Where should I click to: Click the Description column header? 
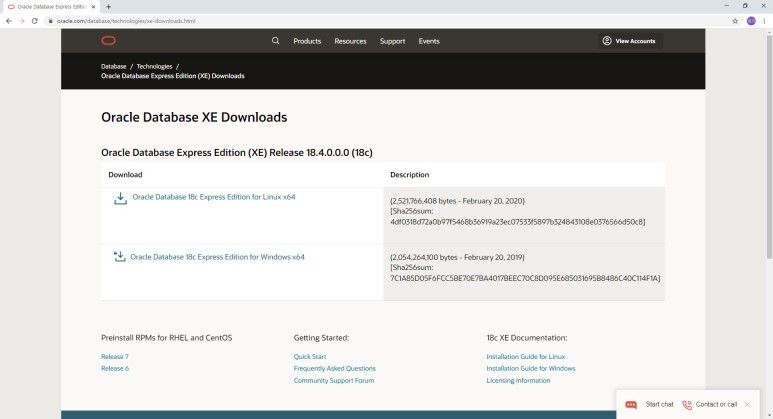click(410, 175)
